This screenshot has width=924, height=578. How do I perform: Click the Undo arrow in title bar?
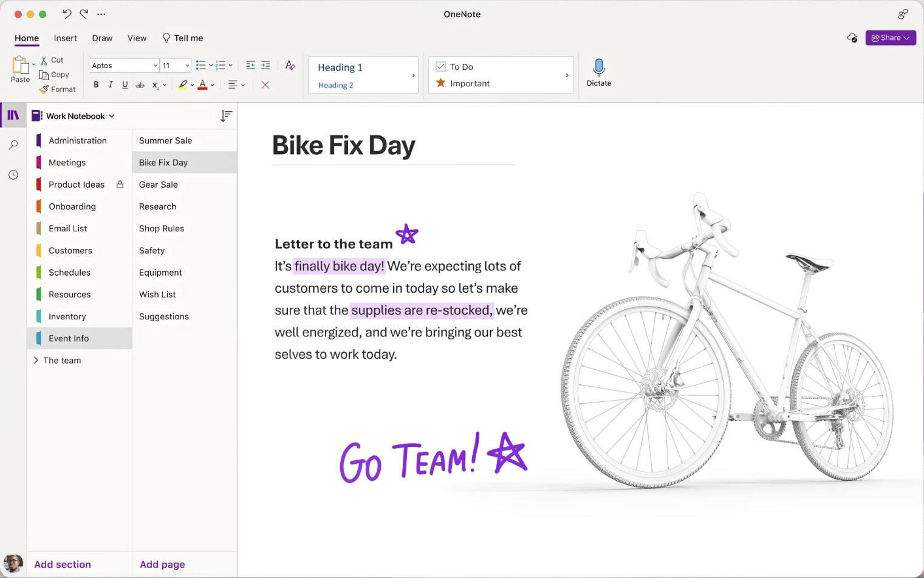(x=67, y=14)
